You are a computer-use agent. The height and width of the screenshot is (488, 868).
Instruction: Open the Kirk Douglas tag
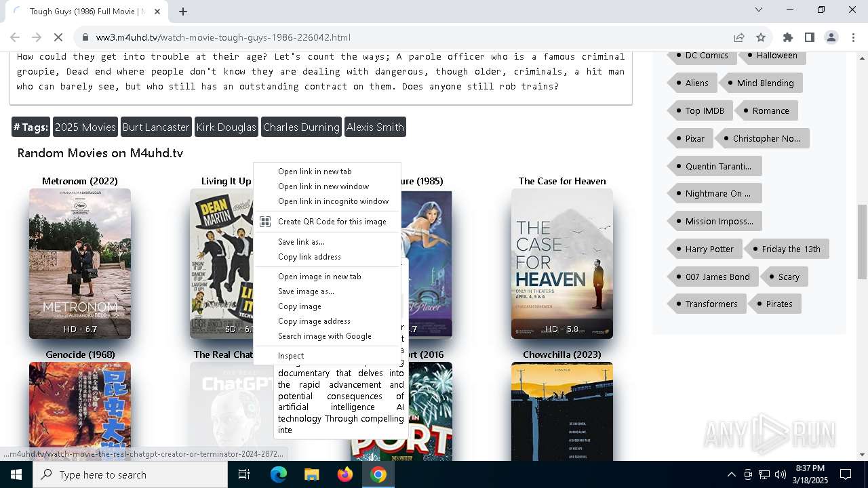[226, 127]
